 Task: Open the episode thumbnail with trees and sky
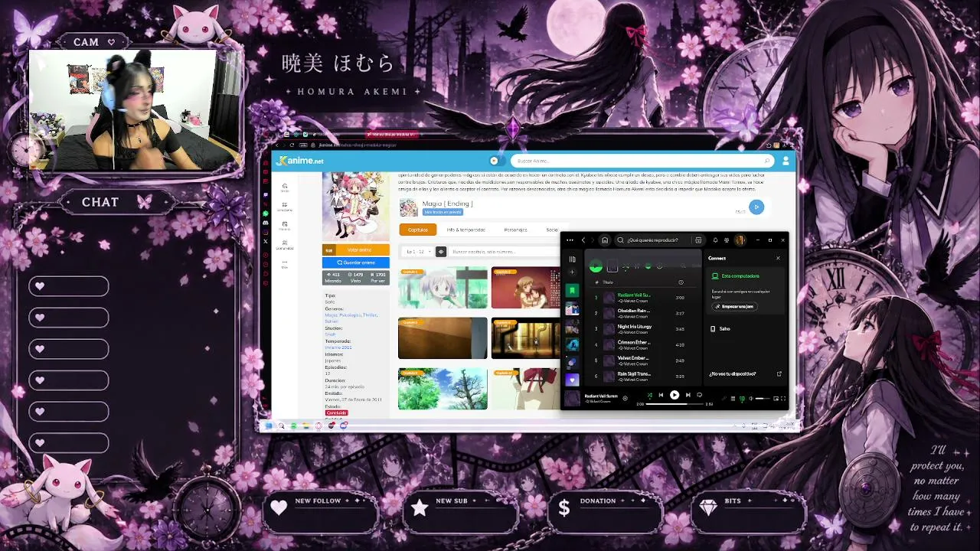pos(443,389)
